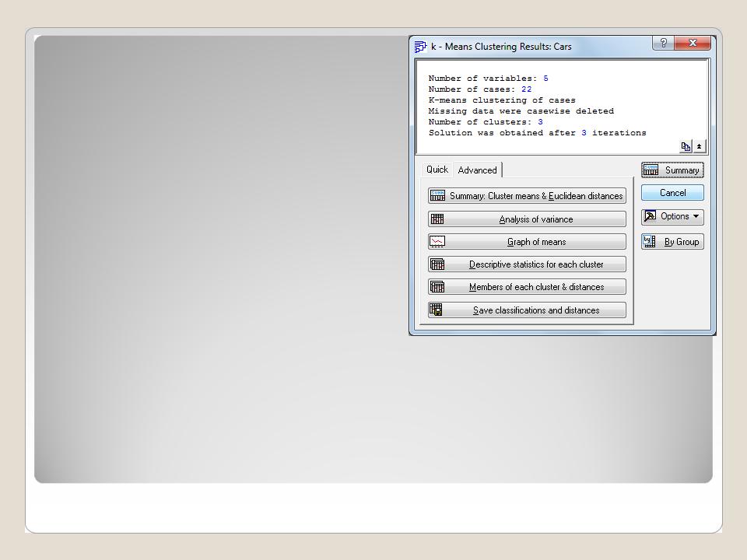Click 'Missing data were casewise deleted' text
The image size is (747, 560).
tap(521, 111)
